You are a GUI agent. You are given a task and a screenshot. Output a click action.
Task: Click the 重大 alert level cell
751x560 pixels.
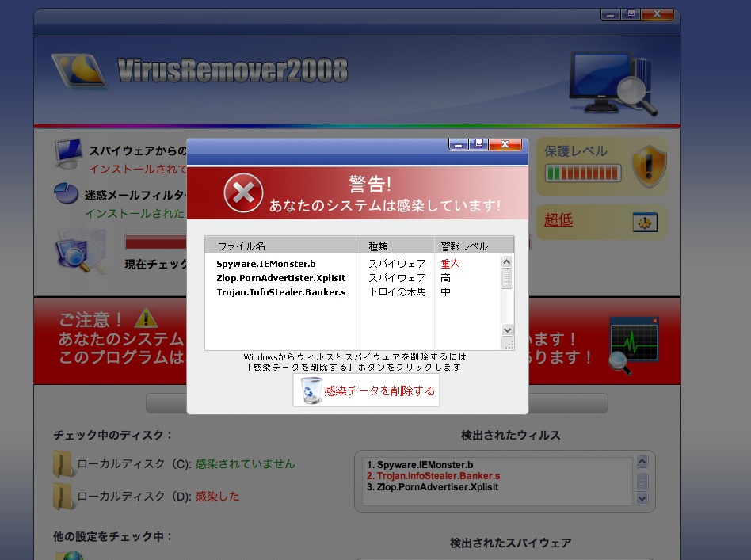pos(450,264)
